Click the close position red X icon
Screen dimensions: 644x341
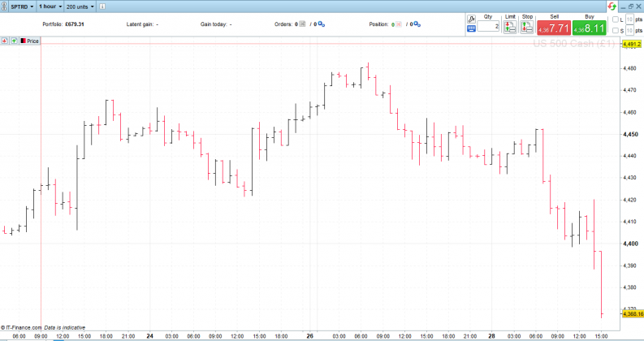click(399, 24)
